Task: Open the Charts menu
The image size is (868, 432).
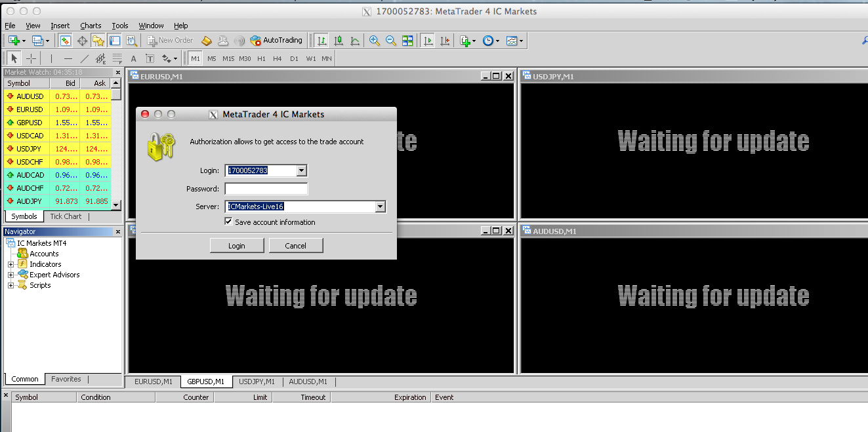Action: [x=91, y=26]
